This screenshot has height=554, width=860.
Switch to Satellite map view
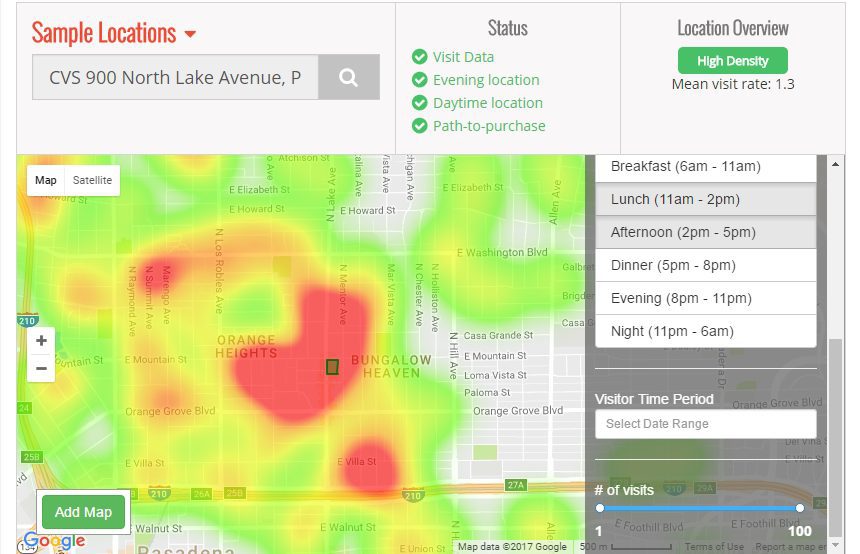[x=93, y=180]
